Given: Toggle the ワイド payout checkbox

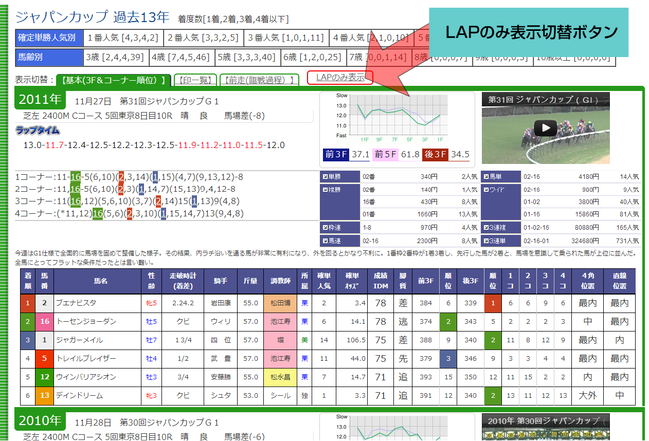Looking at the screenshot, I should pos(486,189).
